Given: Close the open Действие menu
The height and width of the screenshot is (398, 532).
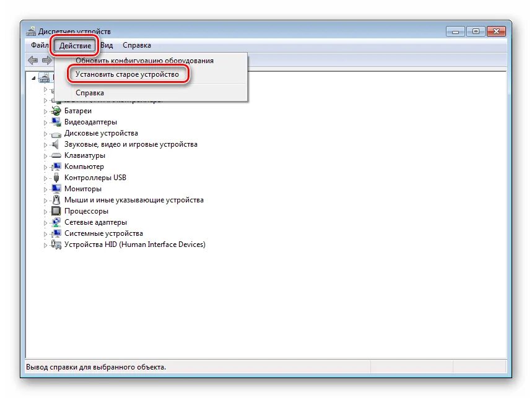Looking at the screenshot, I should (x=75, y=45).
